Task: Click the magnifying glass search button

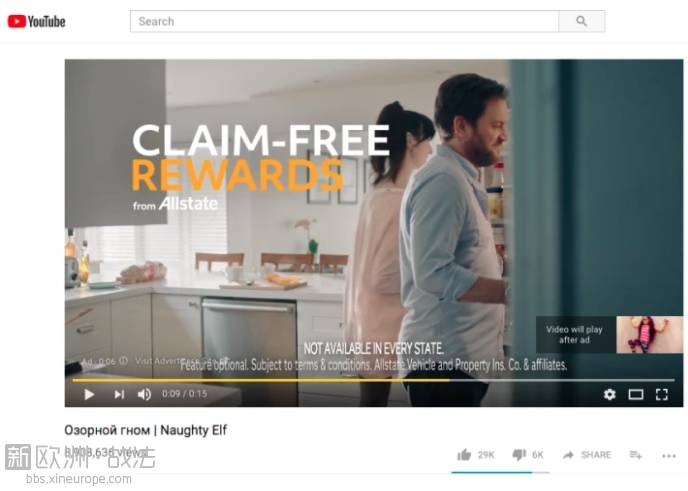Action: pyautogui.click(x=582, y=21)
